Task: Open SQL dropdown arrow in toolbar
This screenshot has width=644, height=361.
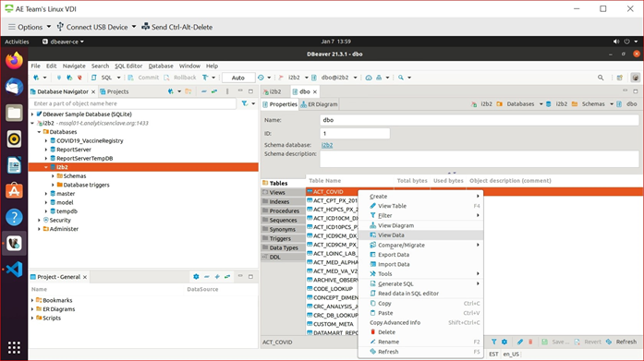Action: point(118,78)
